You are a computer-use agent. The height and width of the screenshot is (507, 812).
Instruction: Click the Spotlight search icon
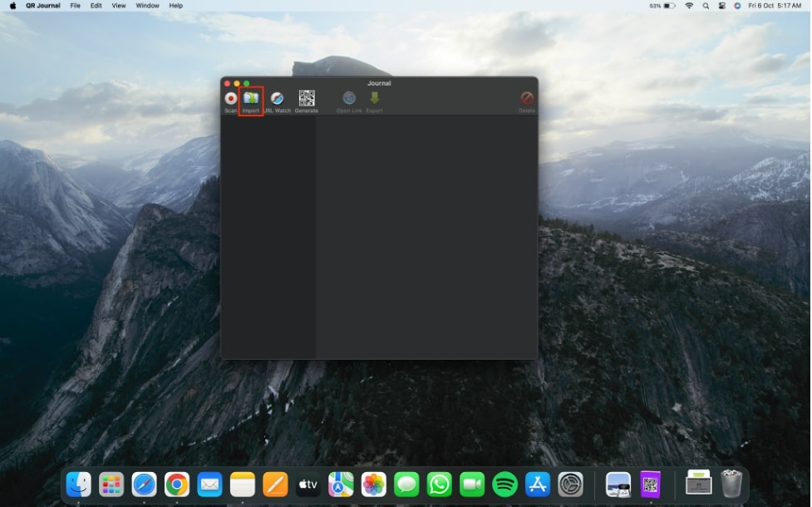tap(706, 6)
